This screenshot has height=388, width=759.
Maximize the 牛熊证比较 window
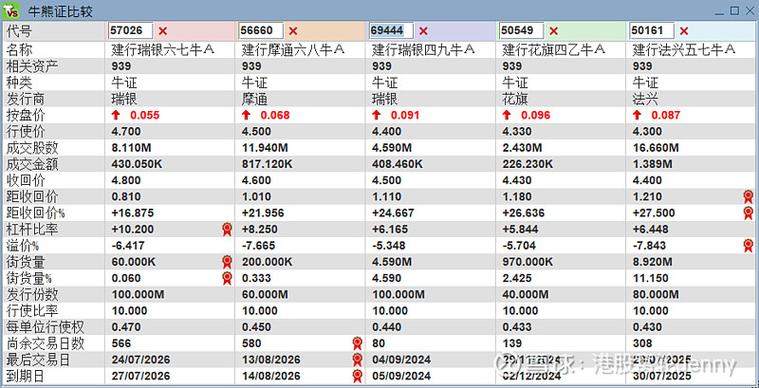735,10
